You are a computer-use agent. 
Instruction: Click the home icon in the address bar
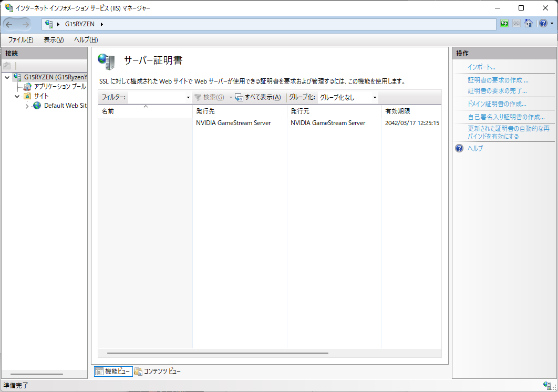tap(529, 24)
